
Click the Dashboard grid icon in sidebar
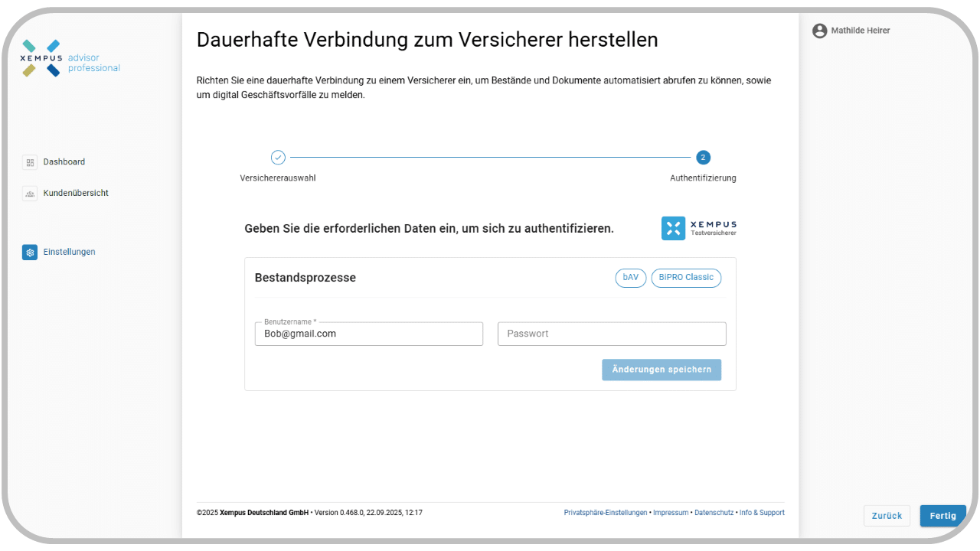30,162
